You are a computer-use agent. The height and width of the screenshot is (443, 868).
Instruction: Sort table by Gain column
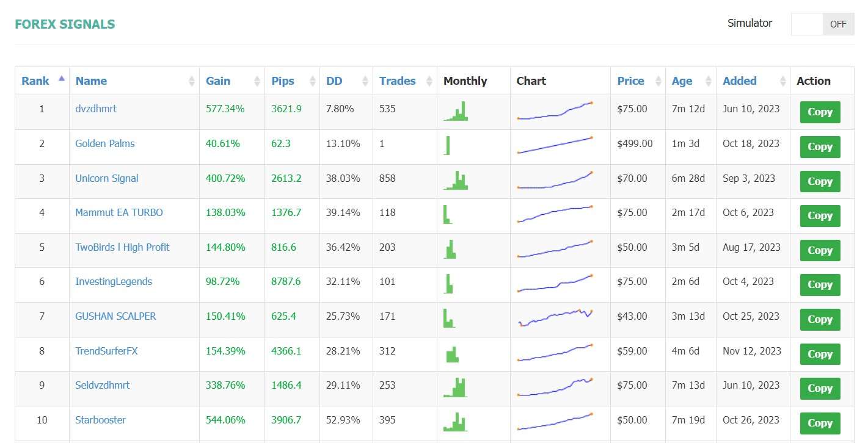[232, 81]
